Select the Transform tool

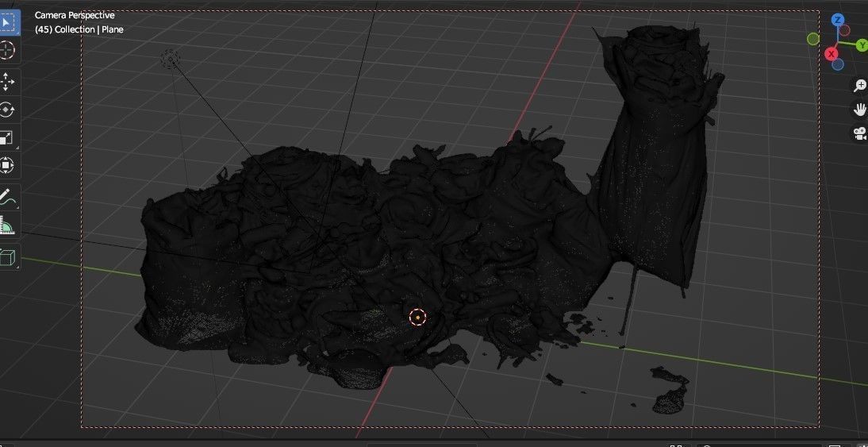pos(8,165)
